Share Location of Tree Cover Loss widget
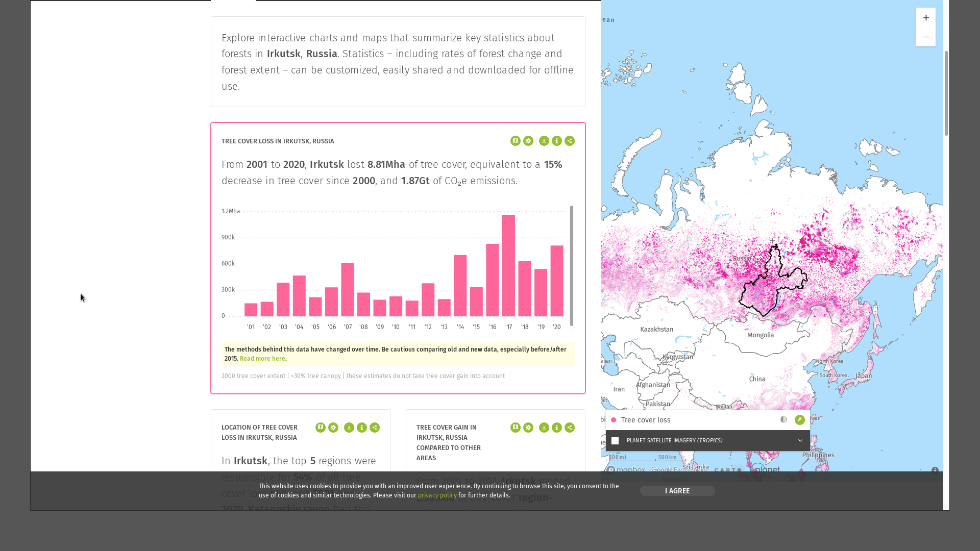Image resolution: width=980 pixels, height=551 pixels. click(375, 428)
